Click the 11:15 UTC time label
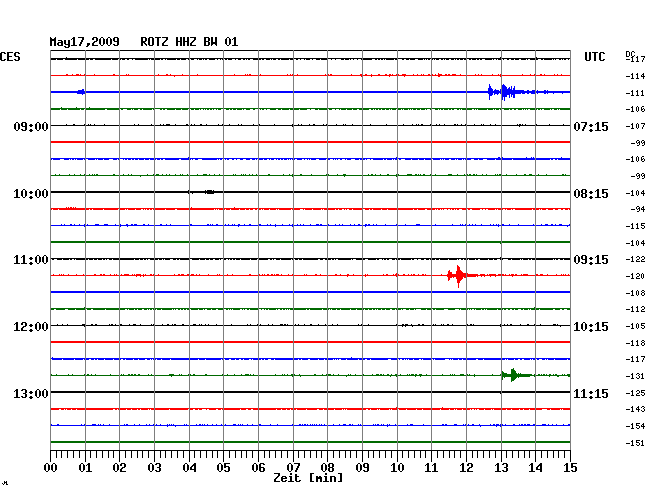This screenshot has height=494, width=650. pos(591,393)
